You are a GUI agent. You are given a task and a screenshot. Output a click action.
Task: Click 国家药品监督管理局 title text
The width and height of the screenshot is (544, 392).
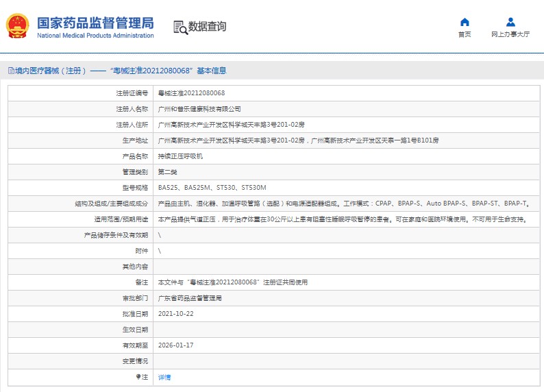coord(95,23)
